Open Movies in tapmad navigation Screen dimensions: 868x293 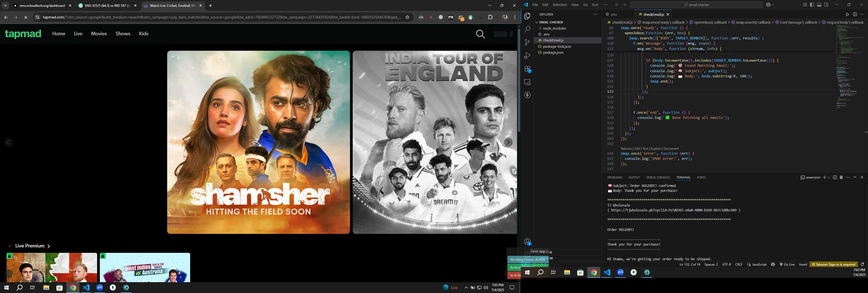pos(99,34)
